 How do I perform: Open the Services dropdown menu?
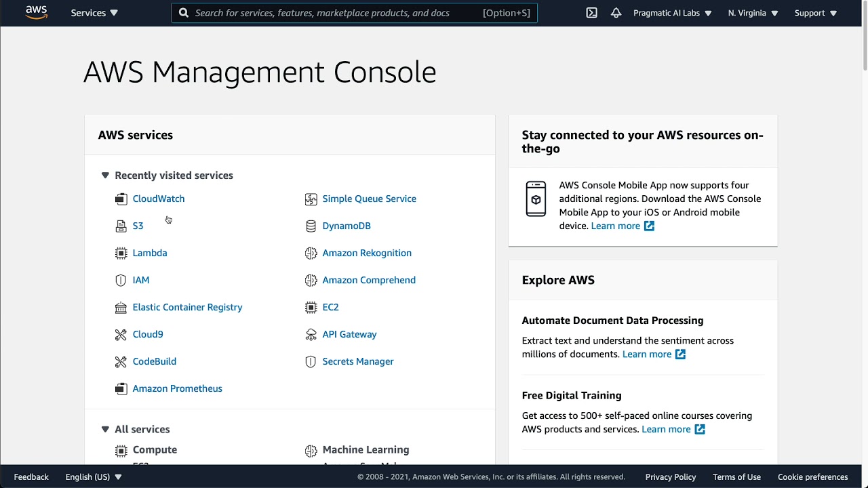click(94, 13)
